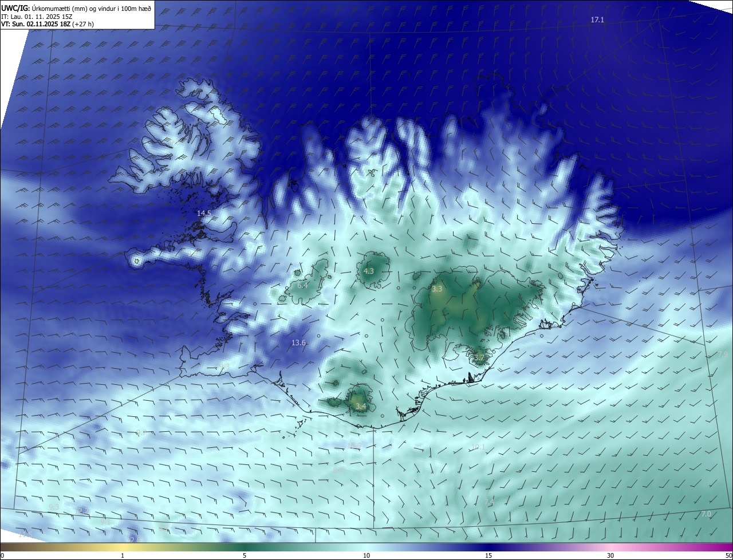Click the map value label 3.7
The image size is (733, 560).
pos(479,358)
